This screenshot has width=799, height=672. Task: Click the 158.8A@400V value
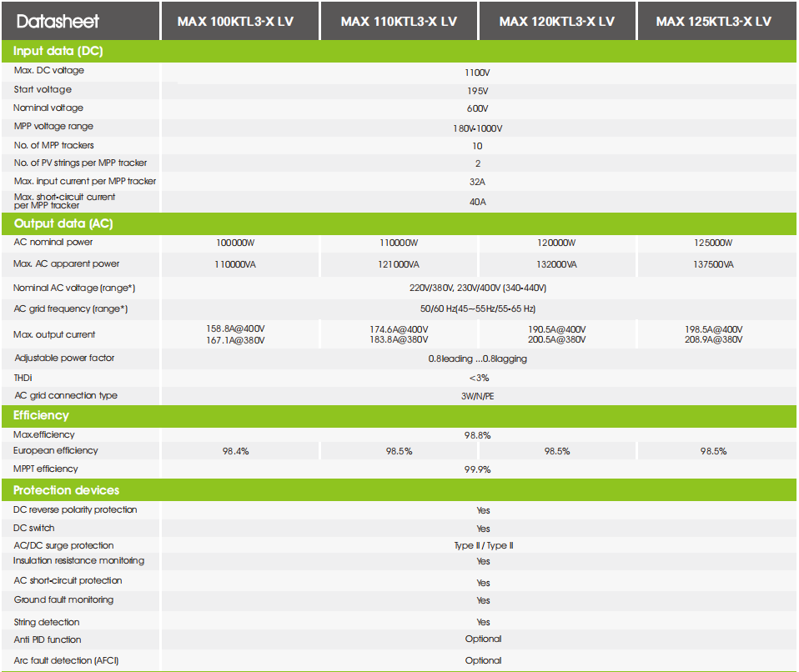(x=235, y=329)
